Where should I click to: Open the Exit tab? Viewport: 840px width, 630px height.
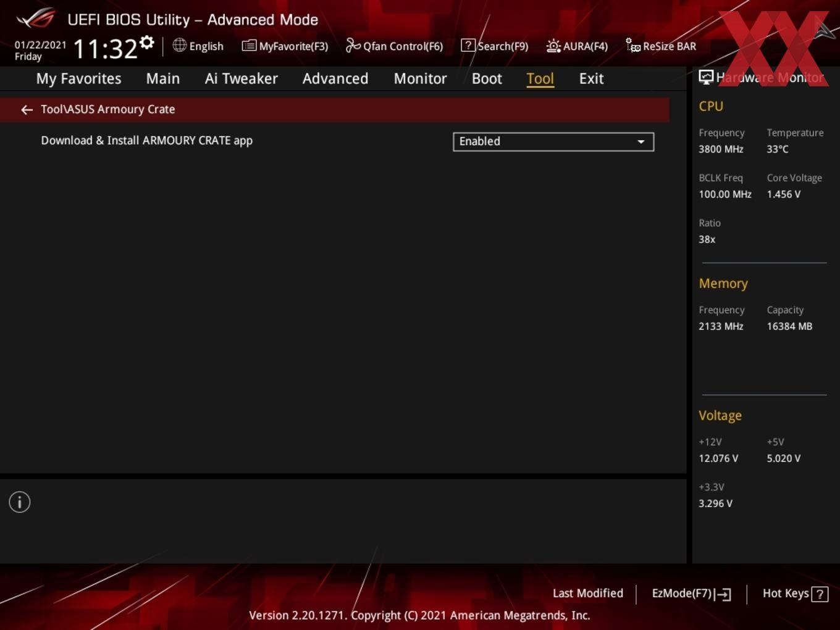(591, 78)
